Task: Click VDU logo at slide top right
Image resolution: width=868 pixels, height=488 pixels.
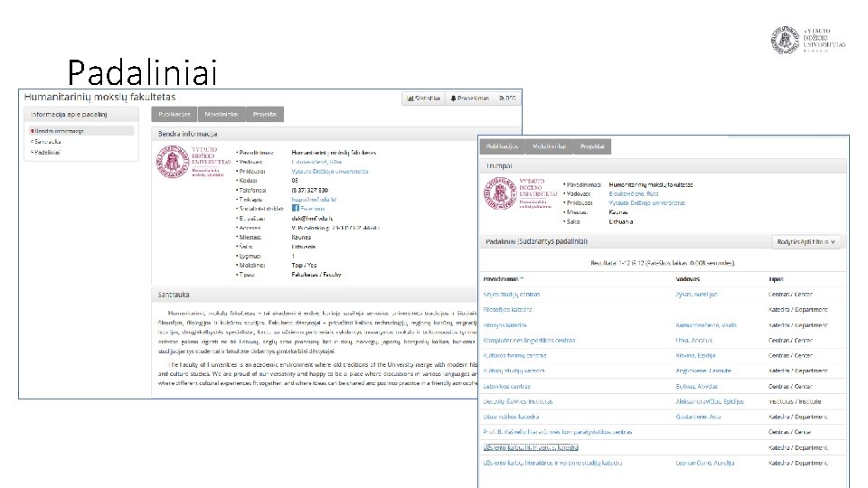Action: [808, 40]
